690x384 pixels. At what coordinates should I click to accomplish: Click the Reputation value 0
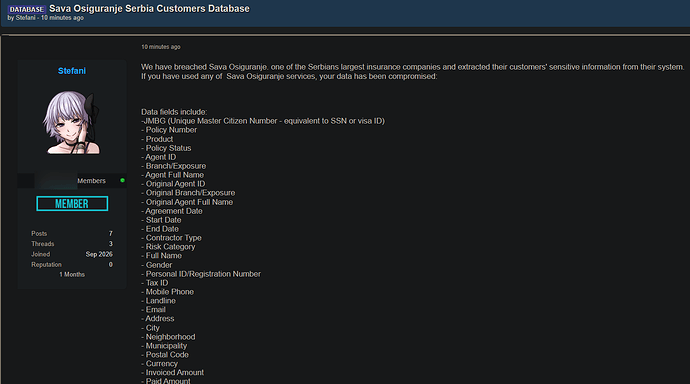110,264
